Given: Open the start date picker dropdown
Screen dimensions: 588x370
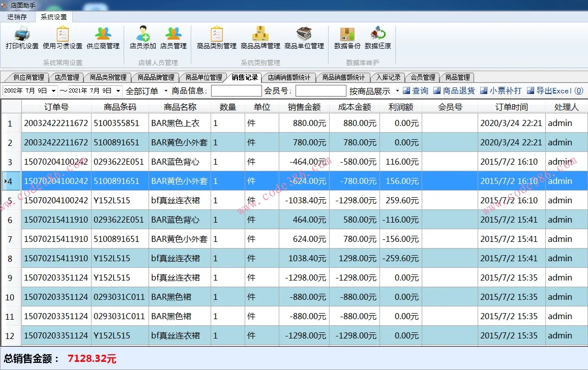Looking at the screenshot, I should 54,90.
